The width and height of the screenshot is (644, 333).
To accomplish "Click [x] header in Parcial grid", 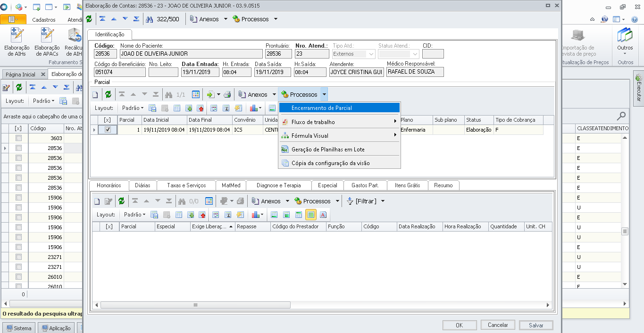I will (x=108, y=120).
